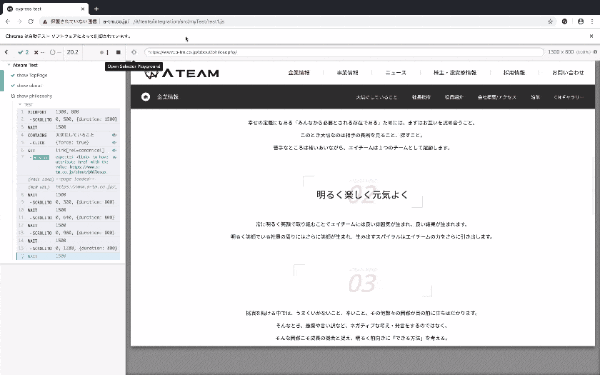The image size is (600, 375).
Task: Open a new Chrome tab
Action: click(96, 9)
